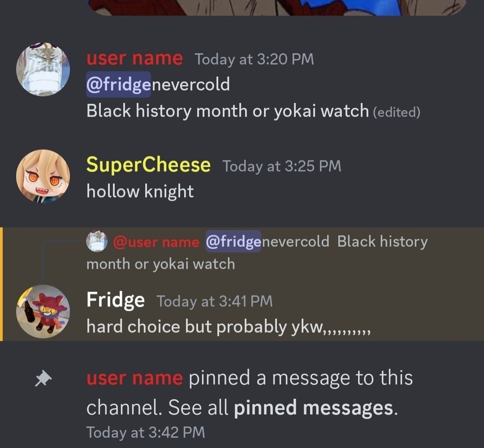Click user name in pinned notification
Viewport: 484px width, 448px height.
pyautogui.click(x=135, y=378)
